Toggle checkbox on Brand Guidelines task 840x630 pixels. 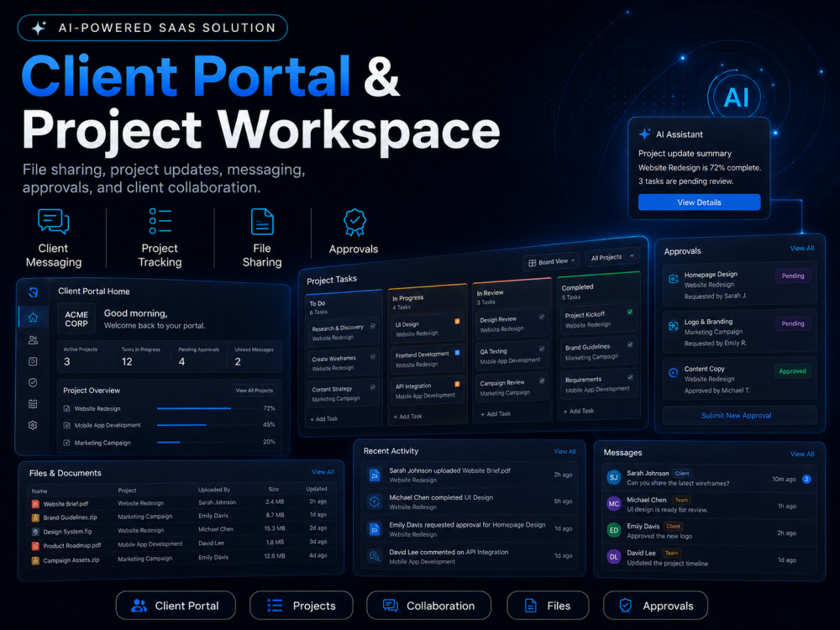630,344
